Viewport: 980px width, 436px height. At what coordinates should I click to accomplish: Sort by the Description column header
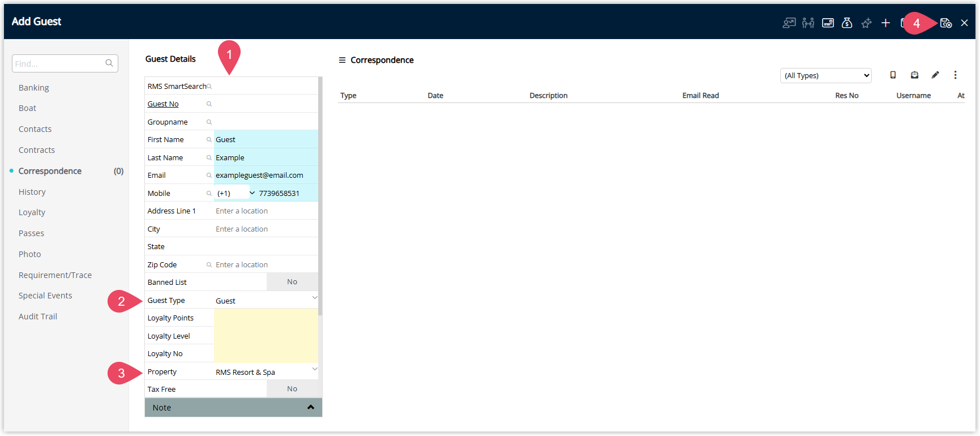549,96
